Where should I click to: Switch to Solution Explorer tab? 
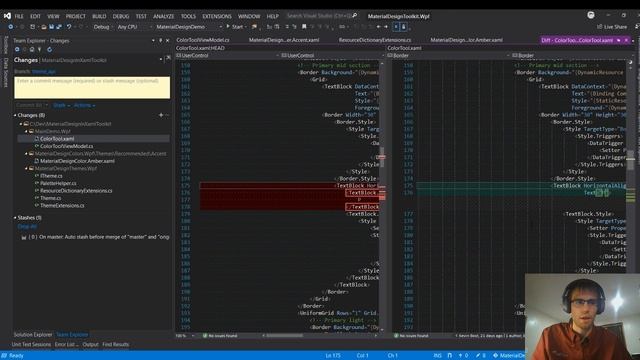coord(33,335)
